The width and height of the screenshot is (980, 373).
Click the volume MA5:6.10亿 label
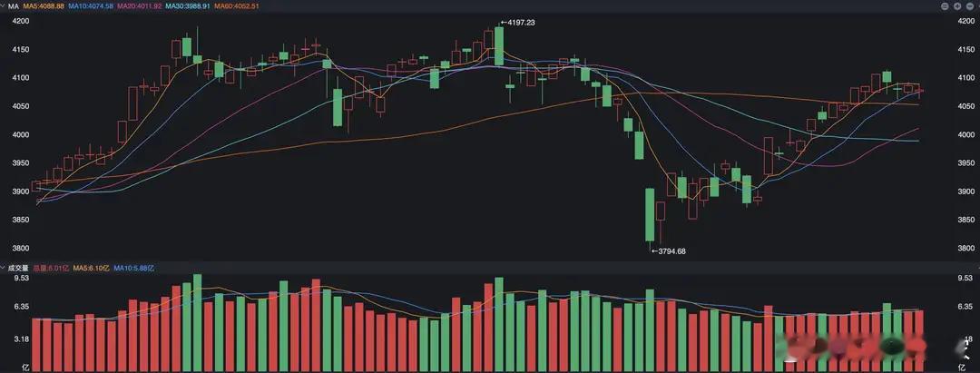(x=93, y=268)
